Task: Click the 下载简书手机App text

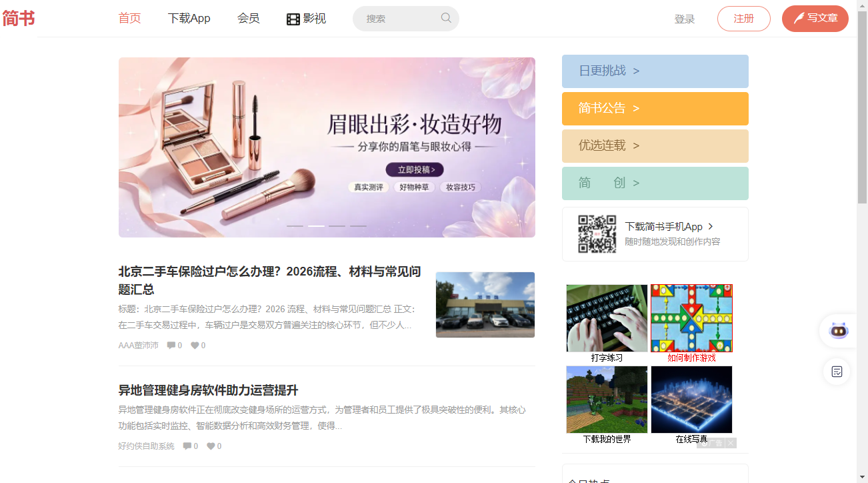Action: coord(664,227)
